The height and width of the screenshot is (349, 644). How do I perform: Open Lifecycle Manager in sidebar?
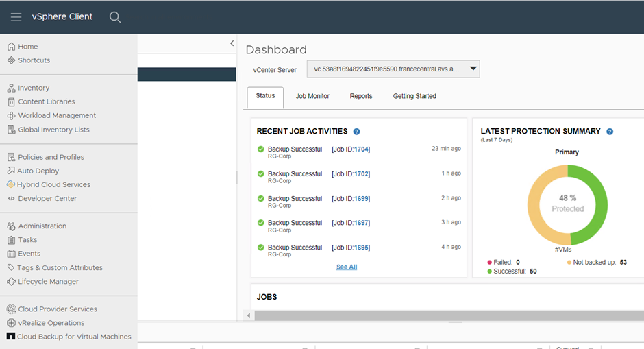(48, 282)
